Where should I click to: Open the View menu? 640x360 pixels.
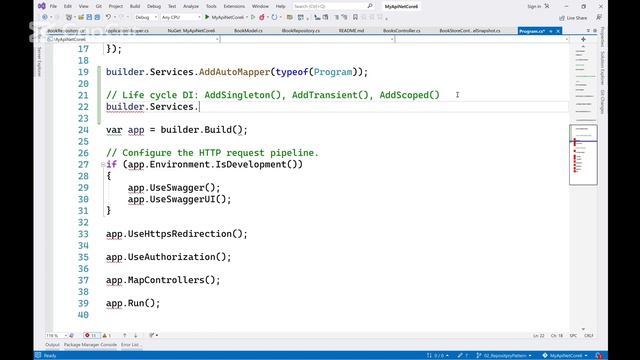click(x=83, y=7)
